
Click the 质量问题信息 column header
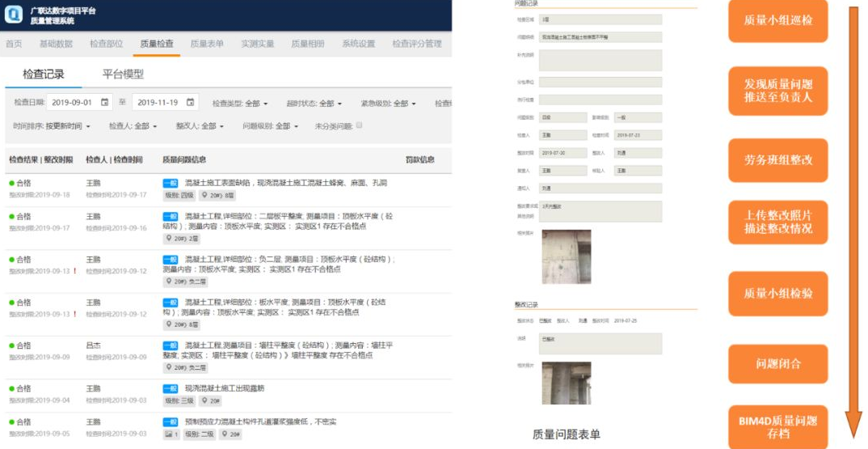point(184,159)
